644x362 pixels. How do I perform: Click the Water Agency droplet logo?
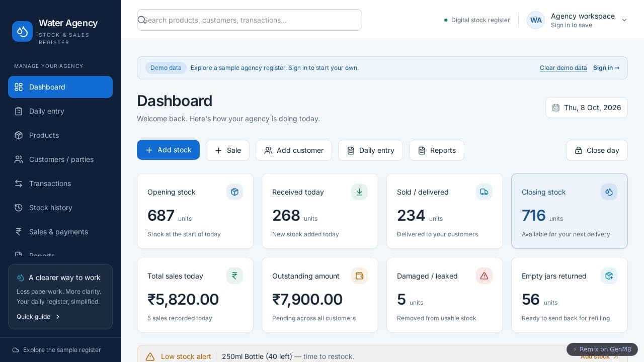(22, 31)
